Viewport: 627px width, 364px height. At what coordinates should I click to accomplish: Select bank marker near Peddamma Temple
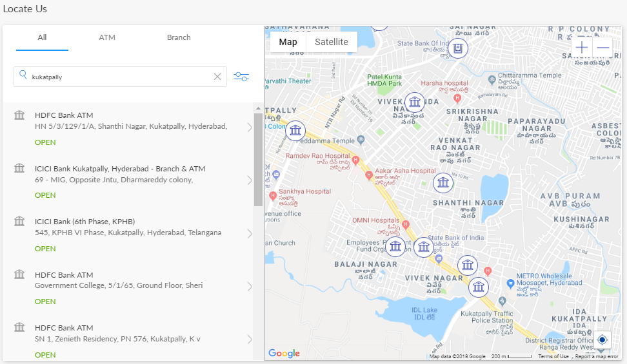coord(295,131)
